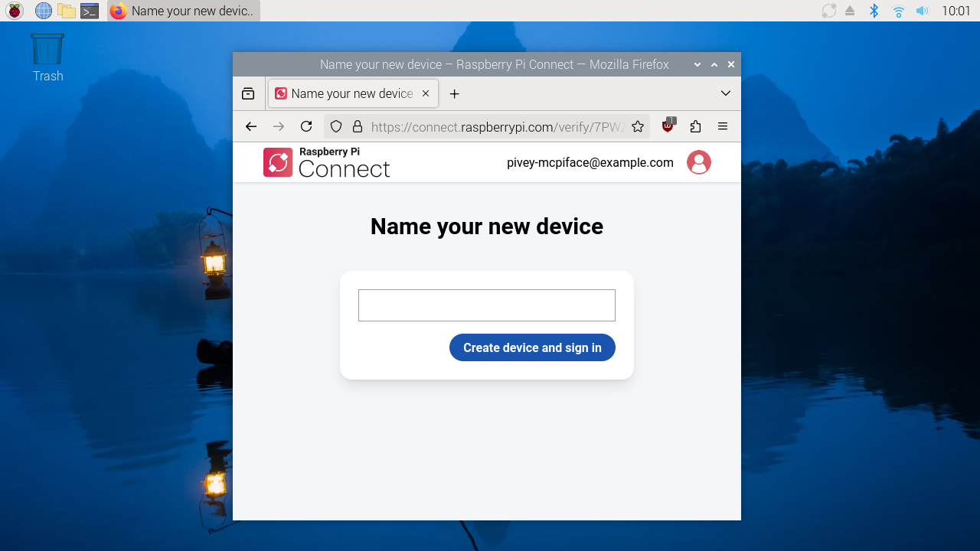Close the Firefox window

tap(731, 65)
